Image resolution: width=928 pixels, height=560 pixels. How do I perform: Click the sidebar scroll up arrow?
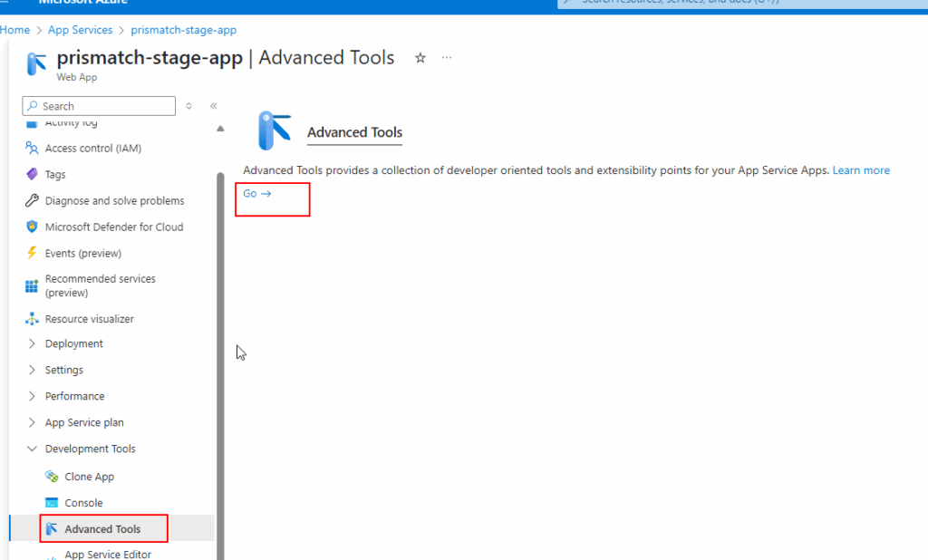point(220,129)
